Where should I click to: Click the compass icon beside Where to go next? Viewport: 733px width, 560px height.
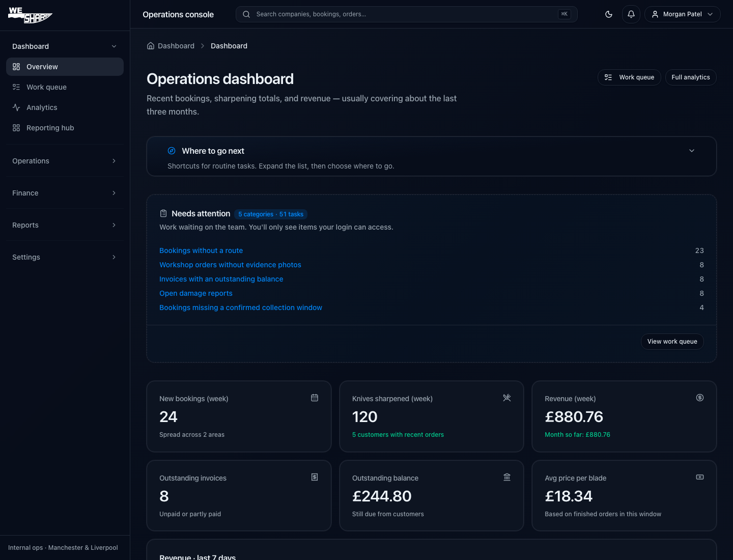172,151
